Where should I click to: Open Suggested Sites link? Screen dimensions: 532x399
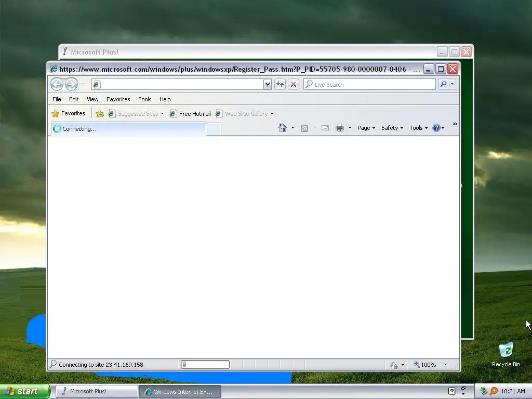tap(134, 114)
